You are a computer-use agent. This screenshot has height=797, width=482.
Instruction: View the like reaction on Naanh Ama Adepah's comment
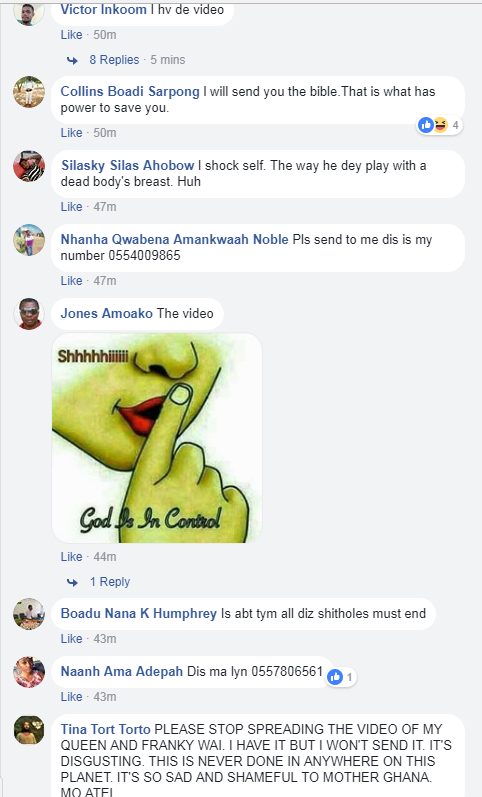pyautogui.click(x=341, y=677)
